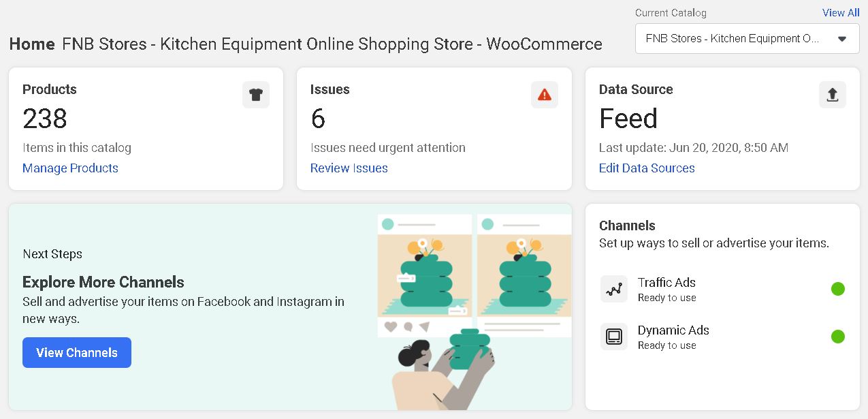
Task: Click green status dot next to Traffic Ads
Action: 838,289
